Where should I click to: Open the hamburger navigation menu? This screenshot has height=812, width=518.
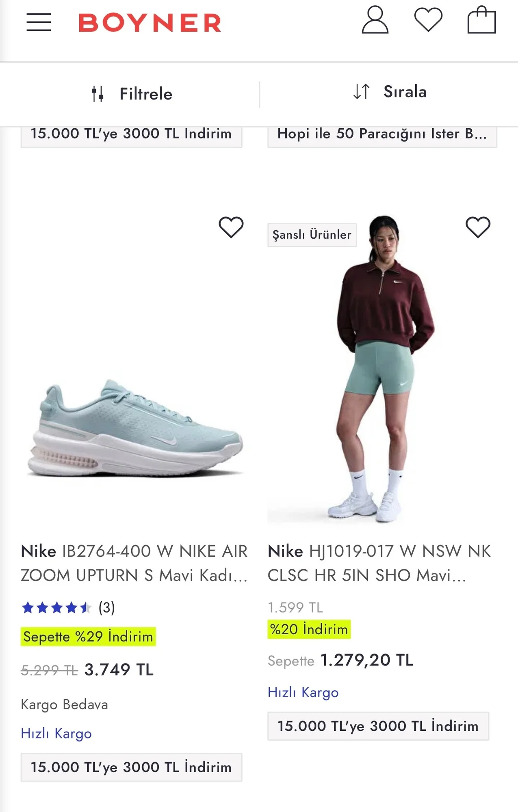pos(39,22)
